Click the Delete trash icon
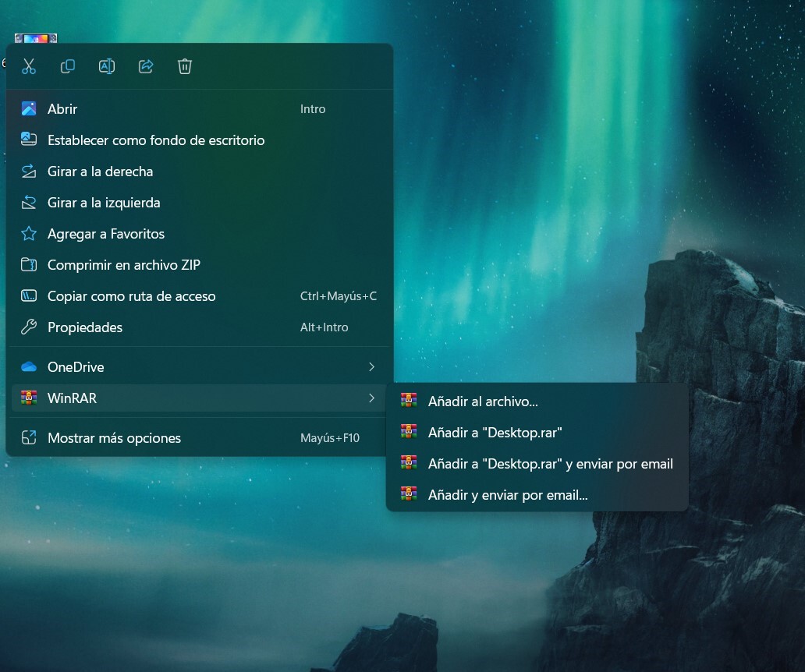Image resolution: width=805 pixels, height=672 pixels. (185, 66)
